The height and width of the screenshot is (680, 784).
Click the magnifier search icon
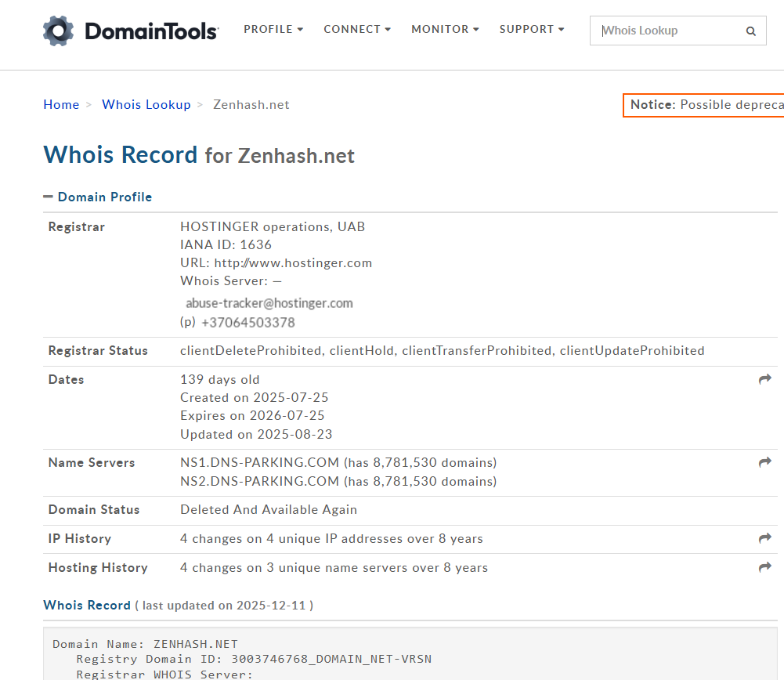[750, 31]
